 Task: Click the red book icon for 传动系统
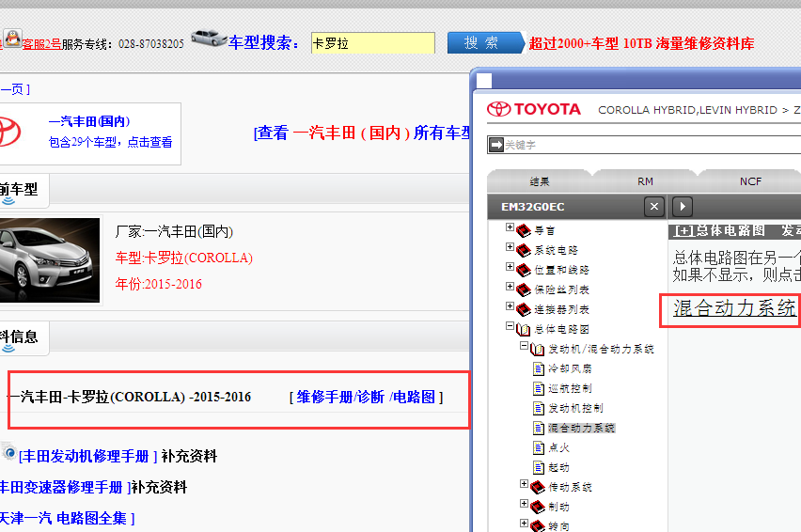538,487
